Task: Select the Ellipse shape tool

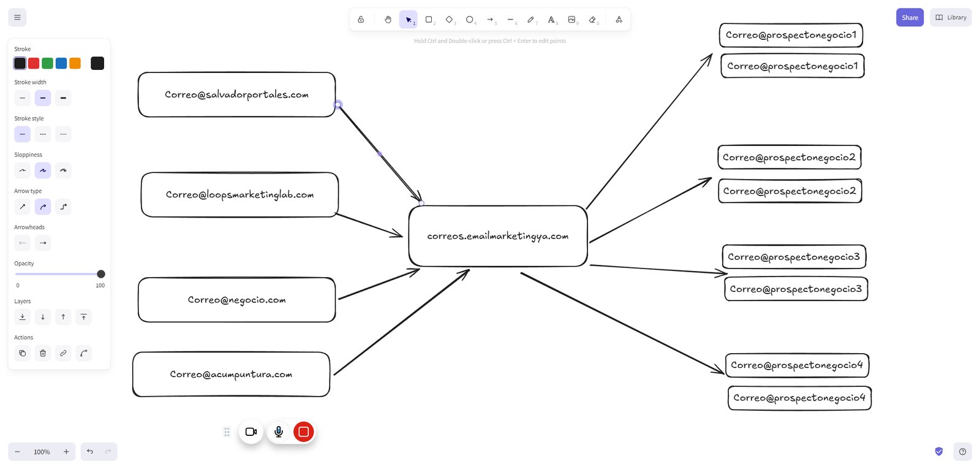Action: click(470, 20)
